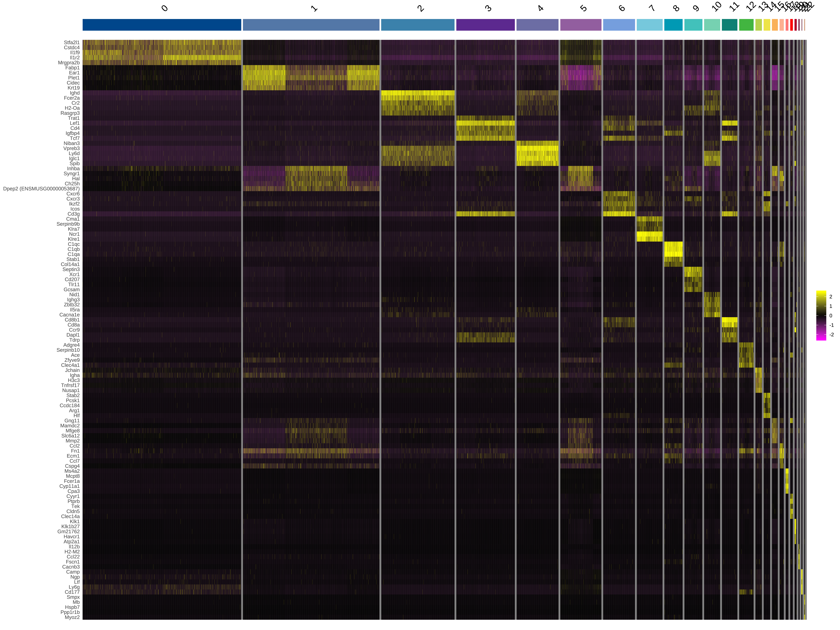Select the cluster 11 dark-teal color bar
840x630 pixels.
point(729,25)
